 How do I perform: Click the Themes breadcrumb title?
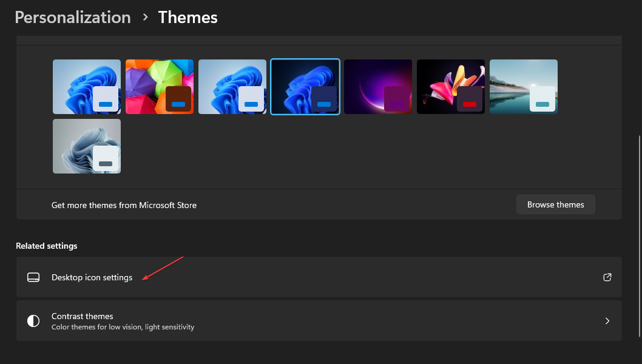click(188, 18)
